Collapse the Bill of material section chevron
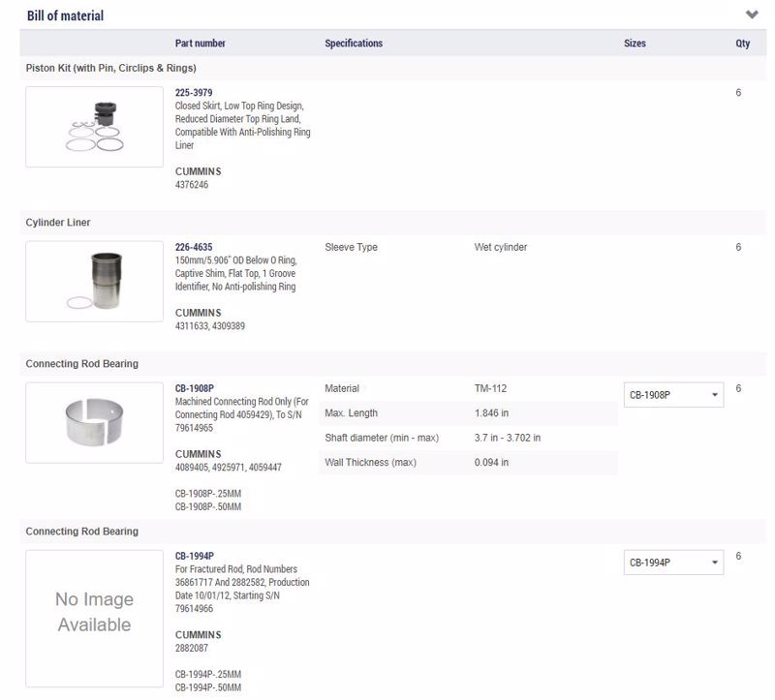The image size is (775, 700). 752,15
